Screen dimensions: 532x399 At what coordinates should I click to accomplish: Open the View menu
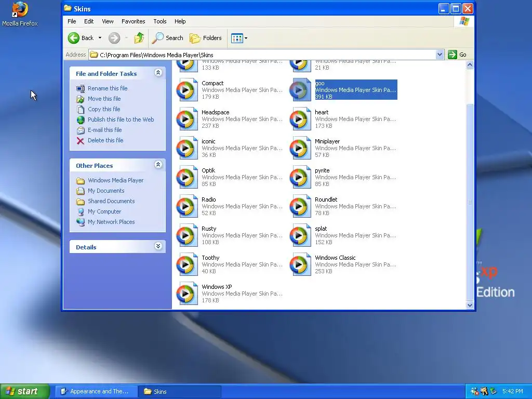(108, 21)
